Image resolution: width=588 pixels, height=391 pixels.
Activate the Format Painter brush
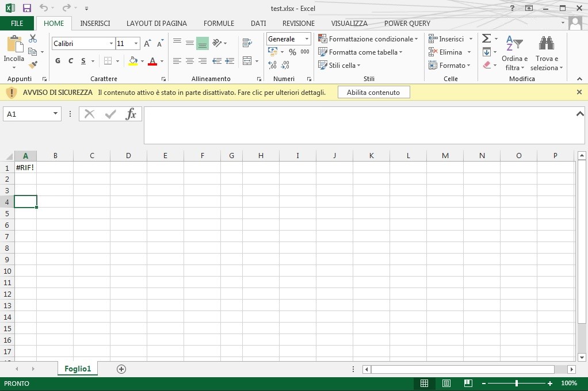coord(33,65)
